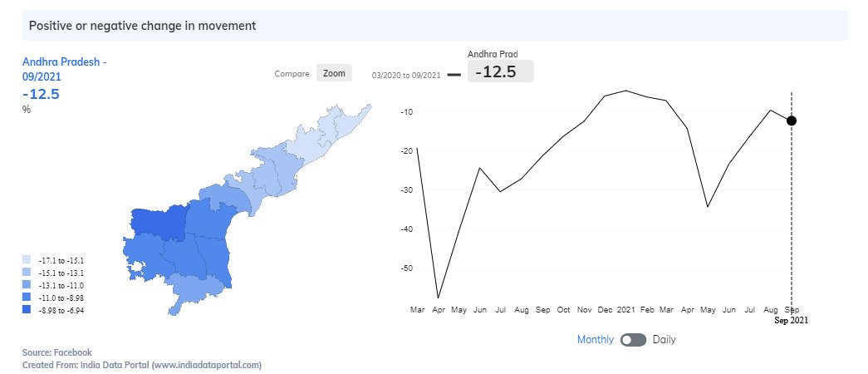Click the 2021 label on chart axis

(626, 310)
